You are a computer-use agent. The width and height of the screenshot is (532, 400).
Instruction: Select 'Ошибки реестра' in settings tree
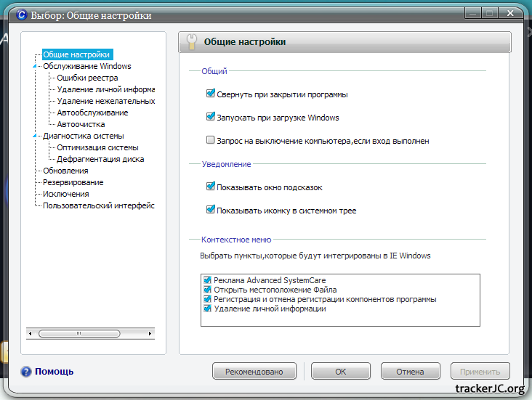click(87, 78)
